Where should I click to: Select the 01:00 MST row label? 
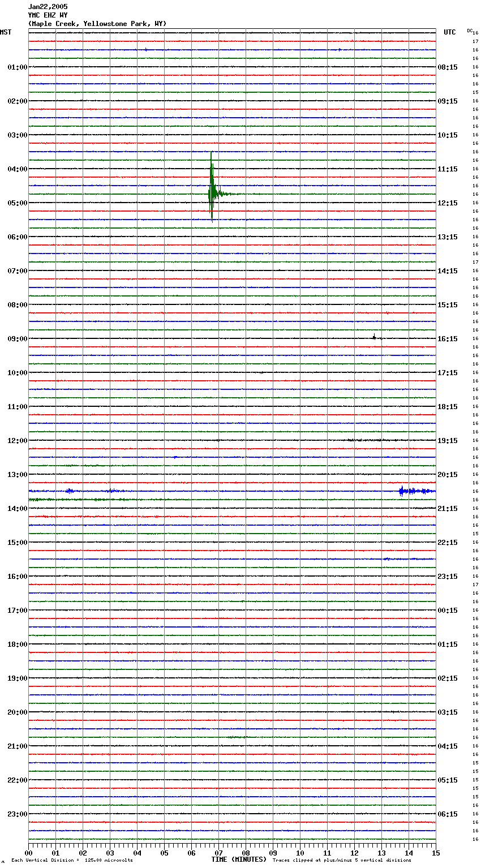[x=18, y=67]
